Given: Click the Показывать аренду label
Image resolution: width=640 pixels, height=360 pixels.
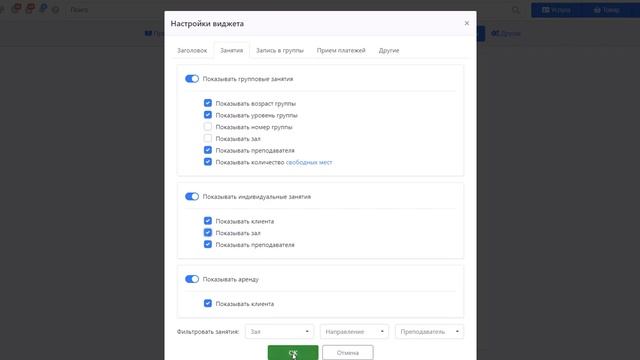Looking at the screenshot, I should coord(231,279).
